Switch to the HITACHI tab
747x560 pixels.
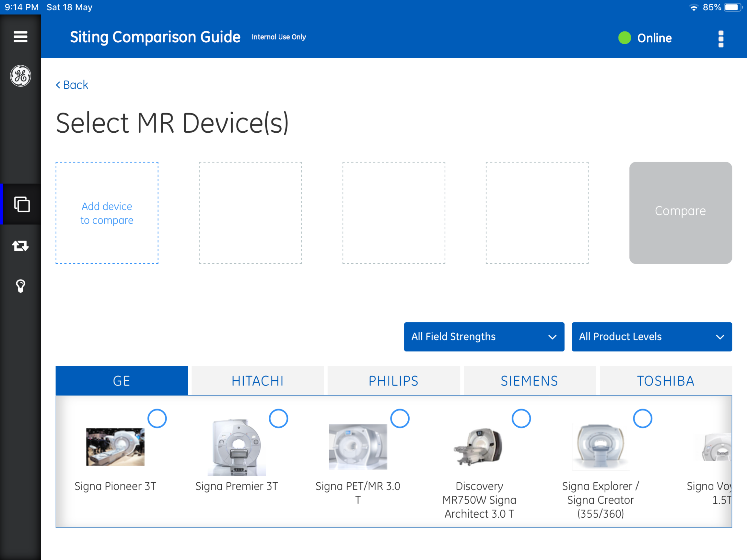coord(258,381)
